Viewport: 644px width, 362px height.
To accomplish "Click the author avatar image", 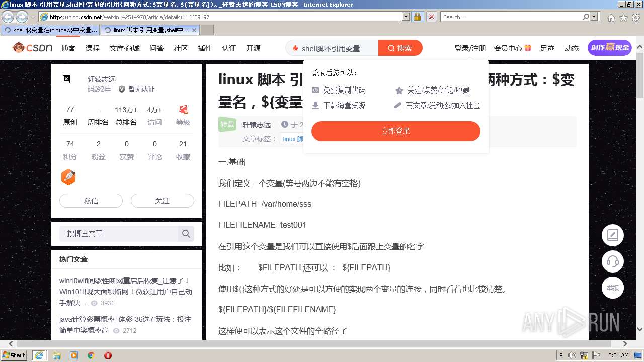I will [x=66, y=79].
